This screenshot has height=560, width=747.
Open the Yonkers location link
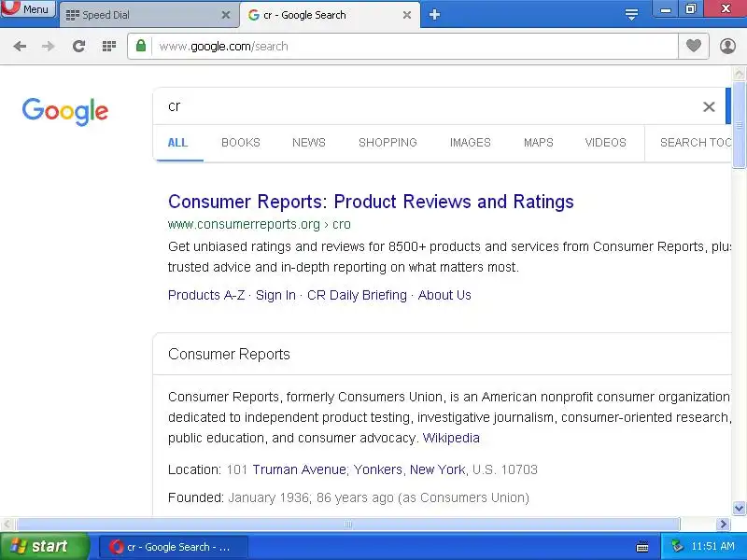(378, 470)
